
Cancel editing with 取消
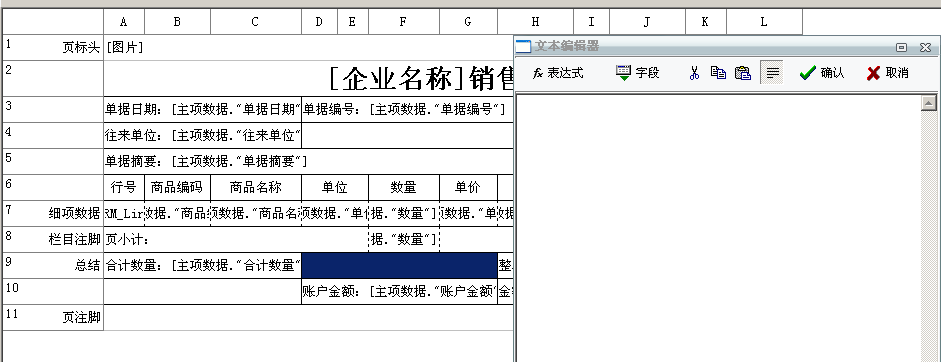tap(888, 73)
